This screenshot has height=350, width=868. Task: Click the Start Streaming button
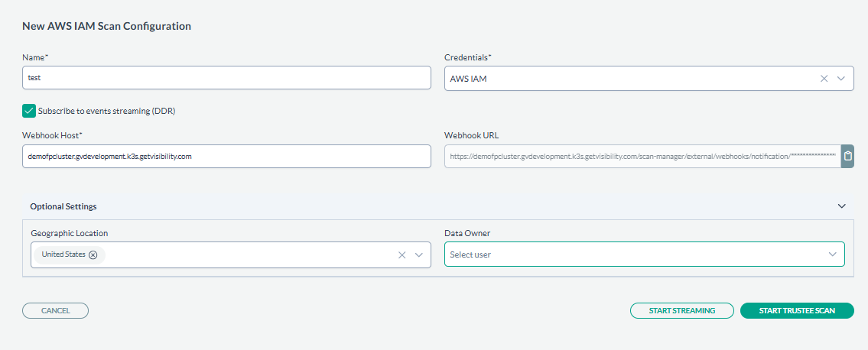coord(681,310)
